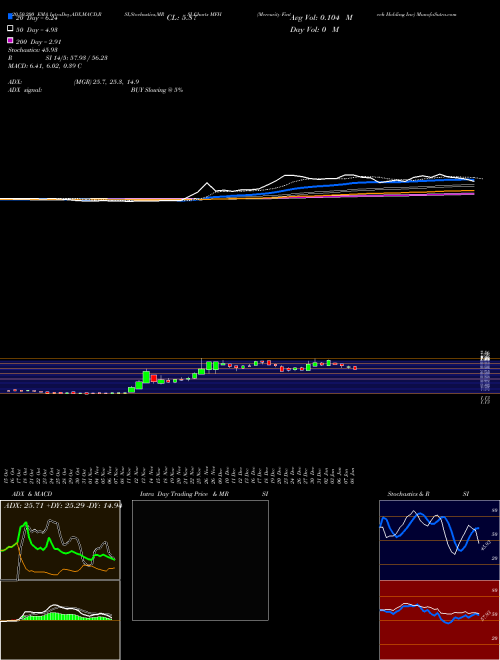Click the ADX line chart panel
Image resolution: width=500 pixels, height=660 pixels.
tap(60, 540)
